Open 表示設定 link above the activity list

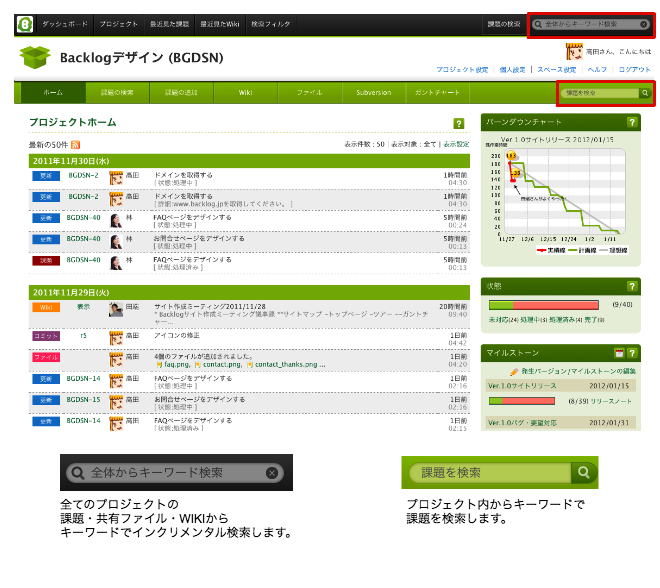pyautogui.click(x=456, y=144)
